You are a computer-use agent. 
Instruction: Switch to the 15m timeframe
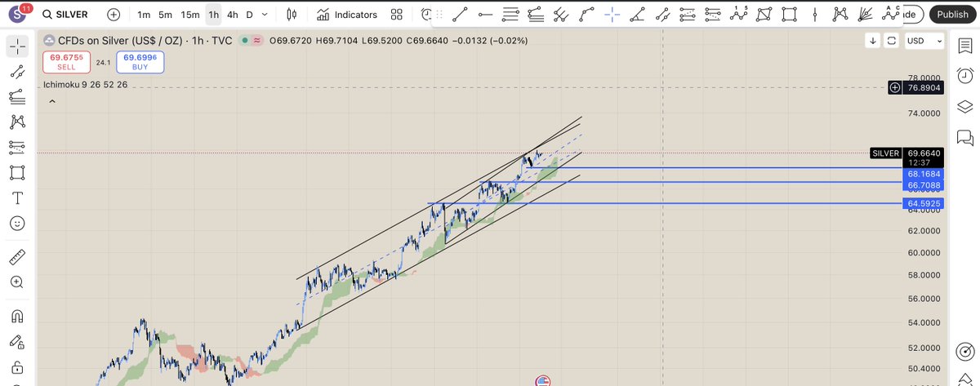[x=189, y=15]
